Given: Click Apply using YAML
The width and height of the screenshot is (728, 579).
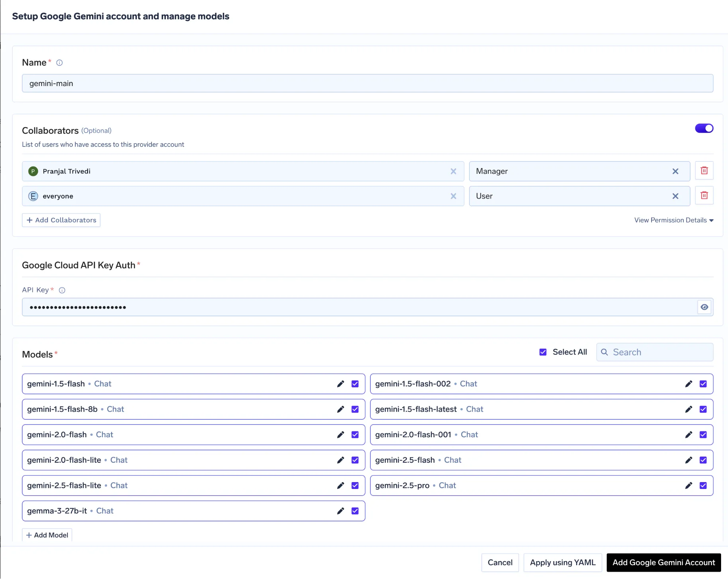Looking at the screenshot, I should tap(563, 562).
